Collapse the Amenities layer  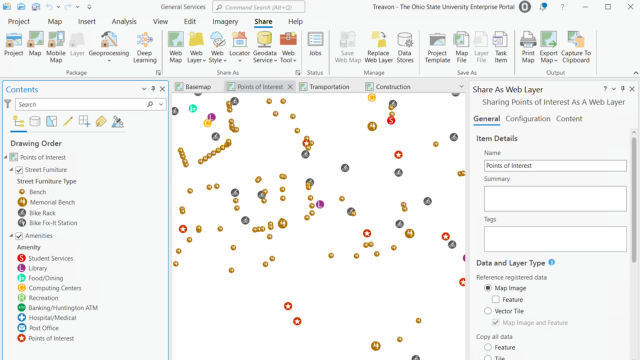[x=11, y=236]
